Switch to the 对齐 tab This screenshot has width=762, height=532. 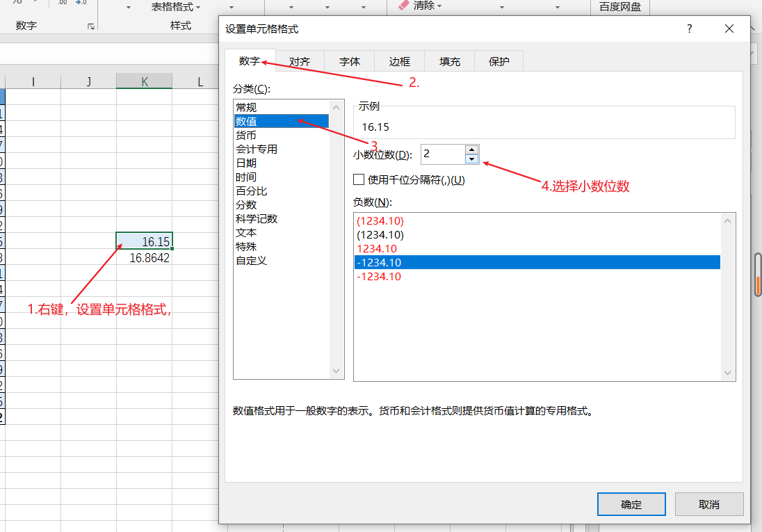(300, 61)
